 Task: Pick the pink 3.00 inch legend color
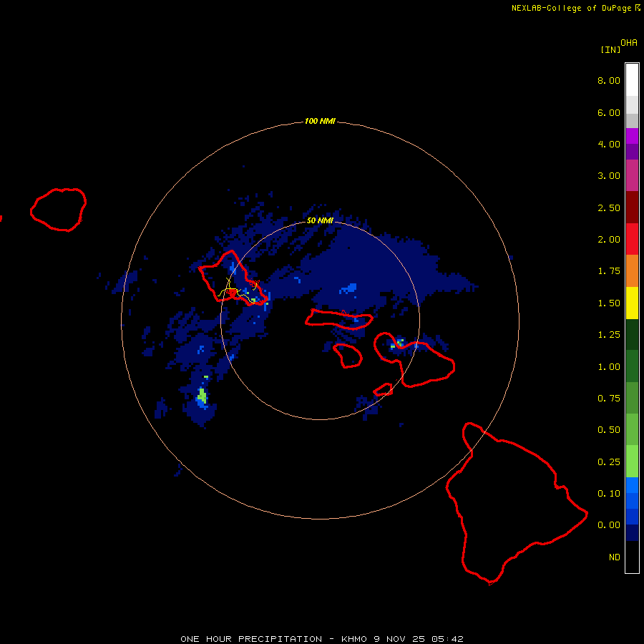click(632, 175)
